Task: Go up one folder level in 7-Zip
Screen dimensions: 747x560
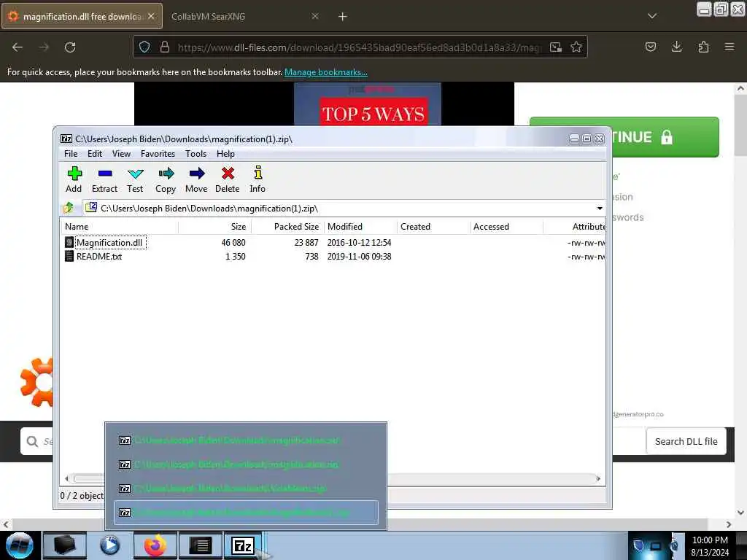Action: (x=69, y=208)
